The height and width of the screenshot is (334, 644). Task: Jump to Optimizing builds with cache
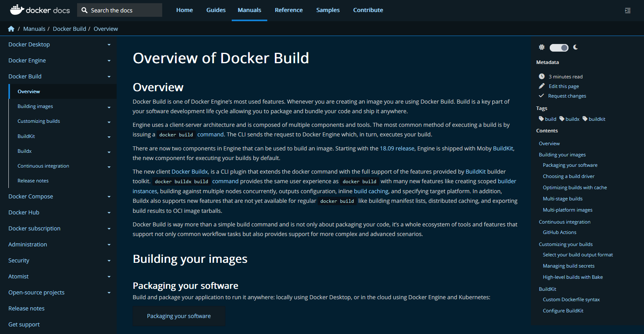[x=575, y=187]
